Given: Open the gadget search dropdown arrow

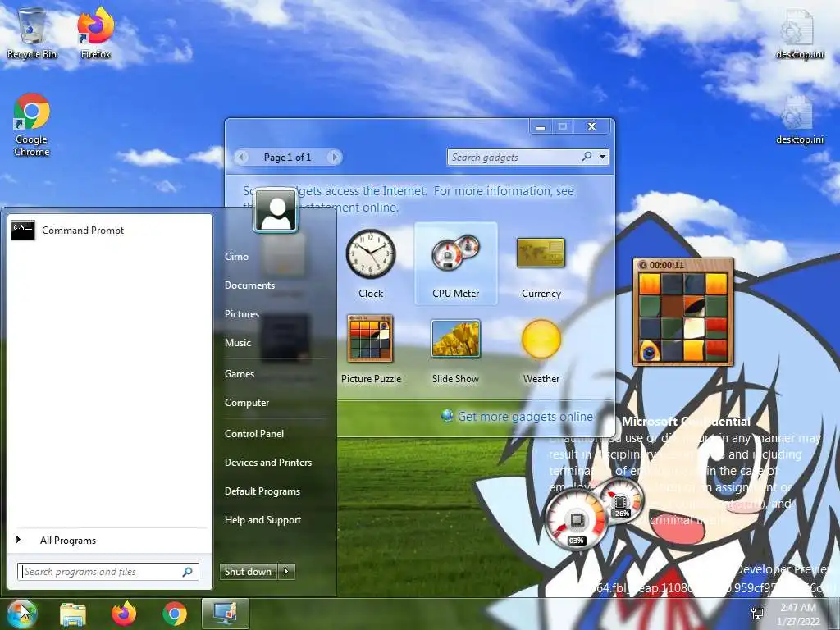Looking at the screenshot, I should click(x=603, y=157).
